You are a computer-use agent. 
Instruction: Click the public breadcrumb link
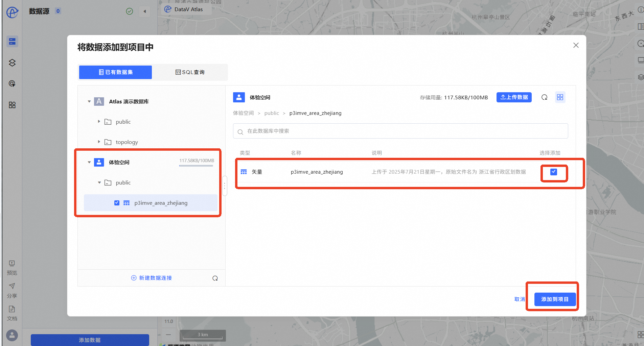(272, 113)
